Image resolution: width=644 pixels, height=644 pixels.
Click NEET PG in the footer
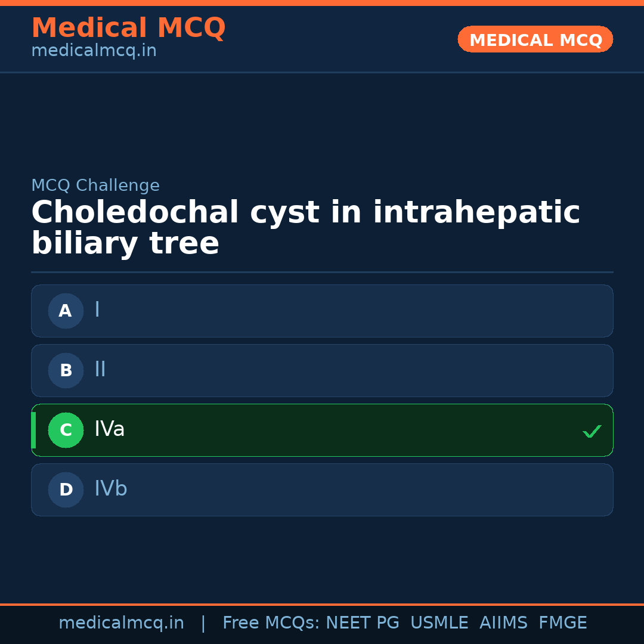point(363,623)
